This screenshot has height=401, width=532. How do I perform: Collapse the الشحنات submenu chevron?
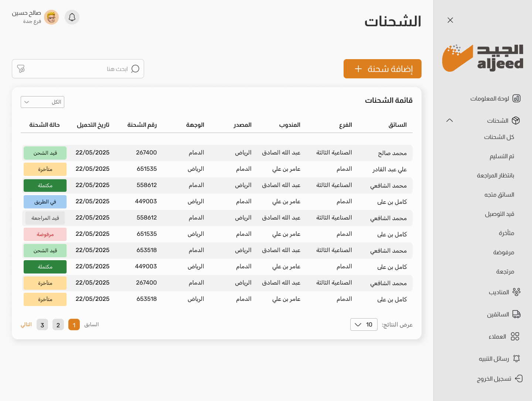coord(450,120)
